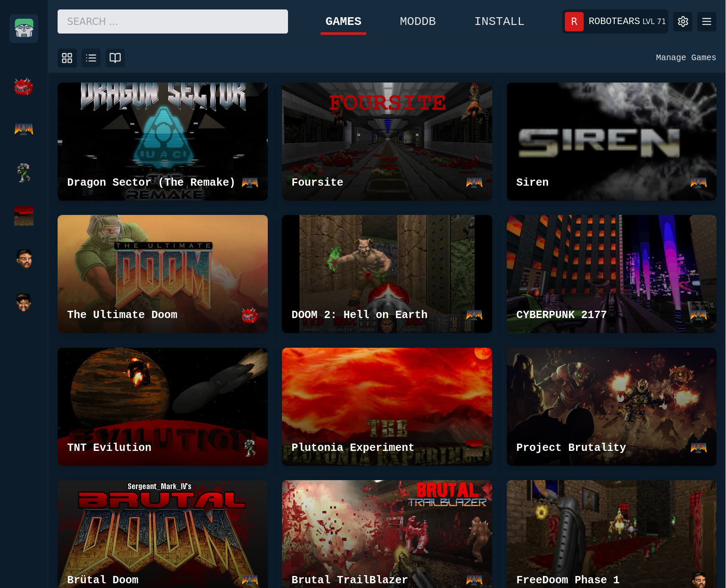Click red landscape badge on Plutonia Experiment card

point(474,448)
